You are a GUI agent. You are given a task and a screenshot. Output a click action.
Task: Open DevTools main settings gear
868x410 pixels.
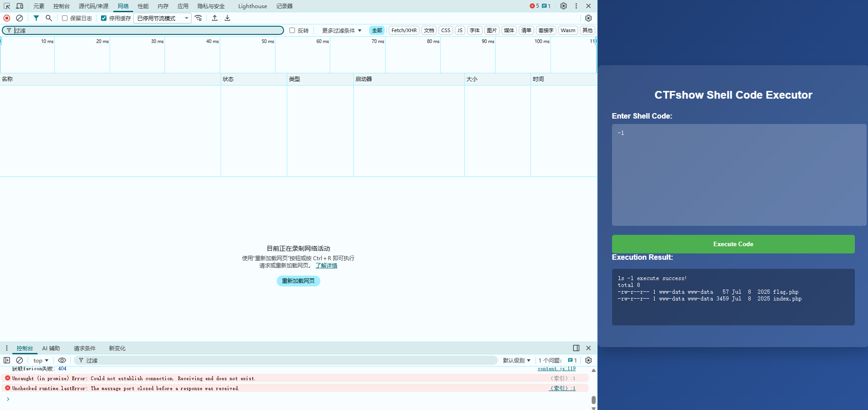click(564, 6)
